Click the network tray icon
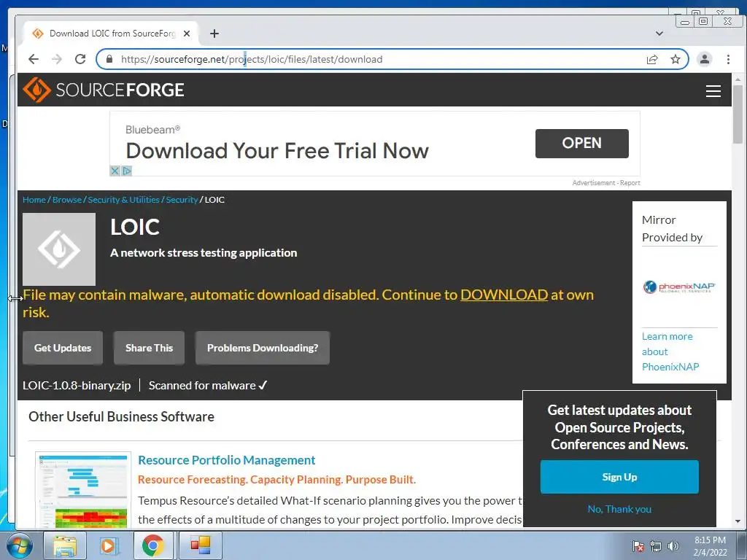The image size is (747, 560). click(656, 546)
